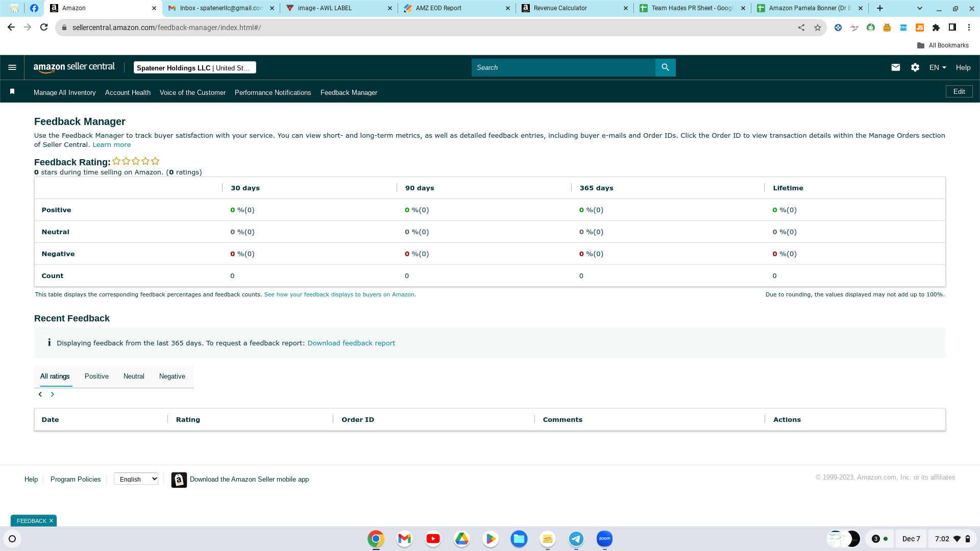Viewport: 980px width, 551px height.
Task: Open the Files app from the shelf
Action: (519, 539)
